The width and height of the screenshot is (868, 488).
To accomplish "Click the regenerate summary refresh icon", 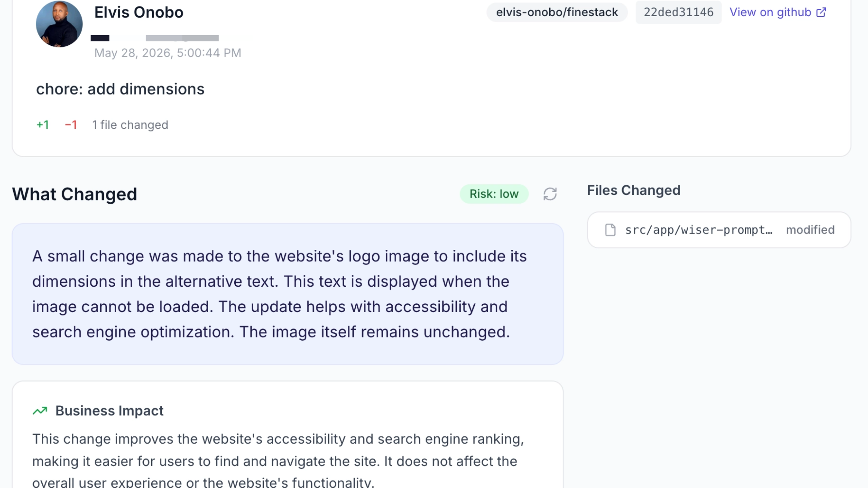I will [x=550, y=194].
